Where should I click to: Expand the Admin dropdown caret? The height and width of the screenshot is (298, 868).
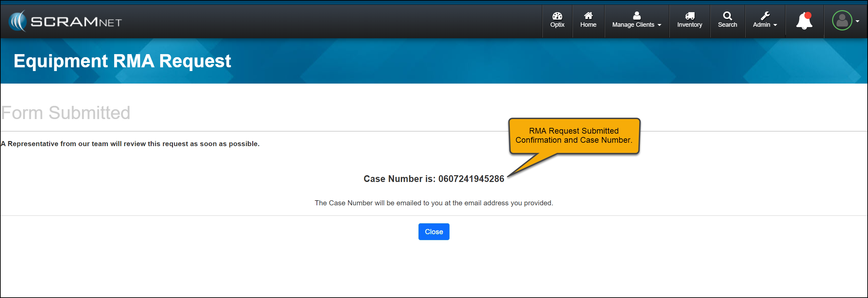pos(775,25)
